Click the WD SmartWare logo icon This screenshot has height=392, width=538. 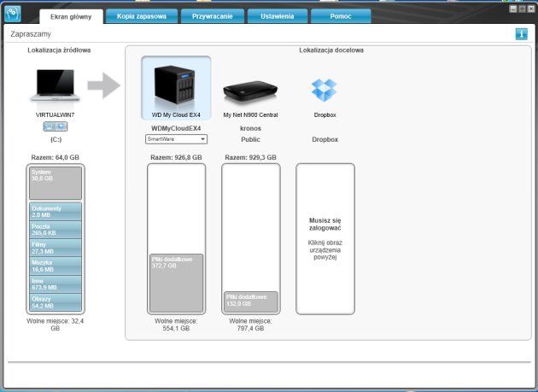point(13,14)
